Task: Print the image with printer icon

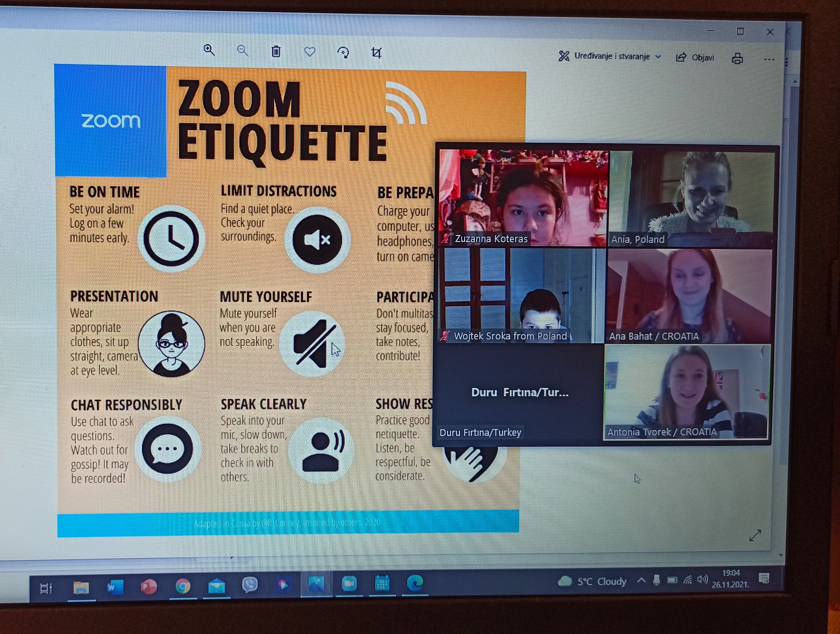Action: [737, 58]
